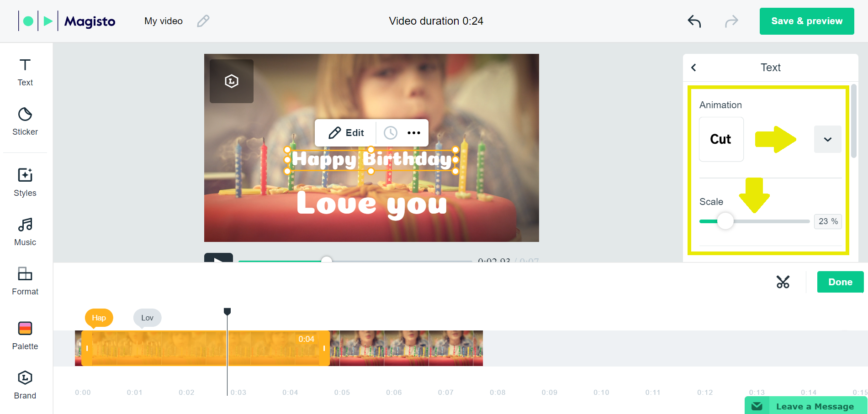868x414 pixels.
Task: Expand the Animation dropdown
Action: [828, 139]
